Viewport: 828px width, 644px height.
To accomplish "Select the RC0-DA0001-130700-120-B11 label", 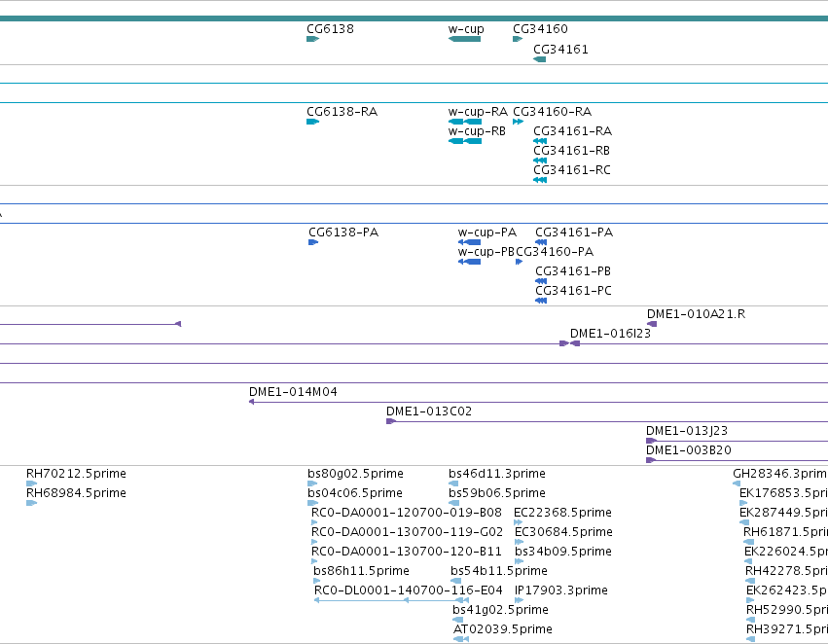I will (407, 552).
